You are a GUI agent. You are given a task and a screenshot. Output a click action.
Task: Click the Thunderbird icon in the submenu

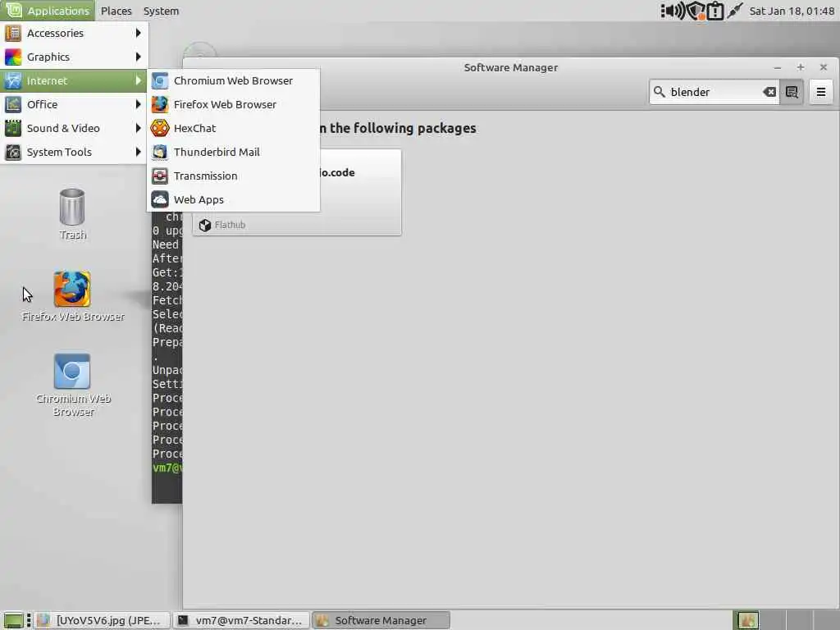160,152
